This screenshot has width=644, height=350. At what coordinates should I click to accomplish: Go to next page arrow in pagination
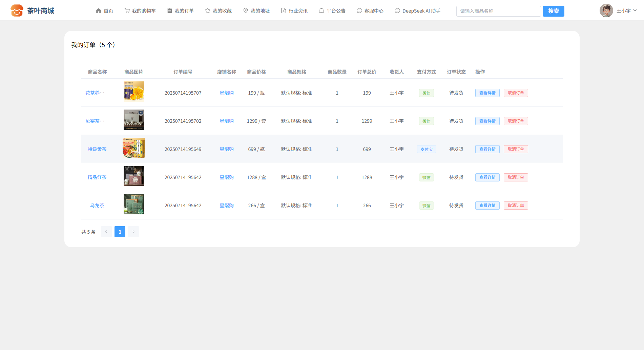[133, 232]
